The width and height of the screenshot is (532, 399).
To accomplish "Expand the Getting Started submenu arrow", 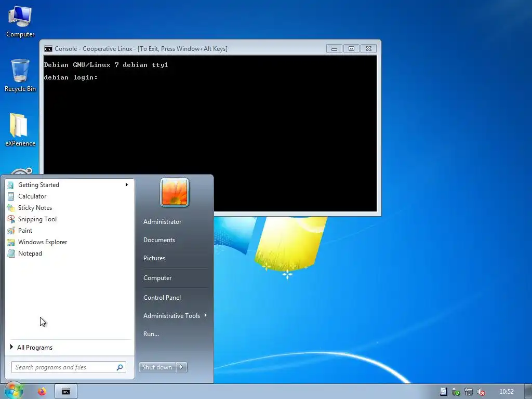I will (x=127, y=185).
